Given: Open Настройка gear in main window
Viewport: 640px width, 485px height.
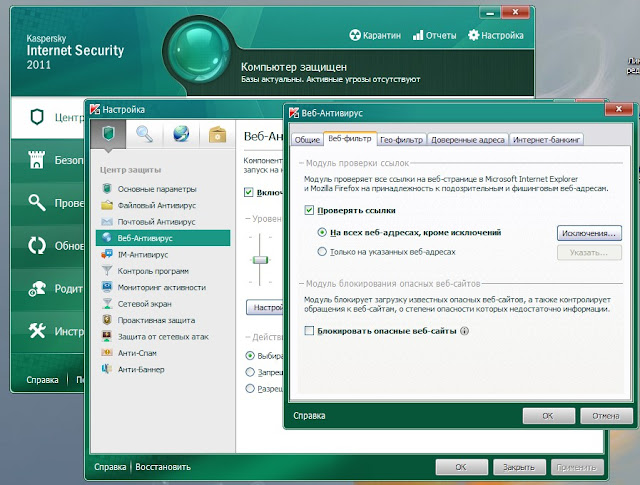Looking at the screenshot, I should [x=496, y=36].
